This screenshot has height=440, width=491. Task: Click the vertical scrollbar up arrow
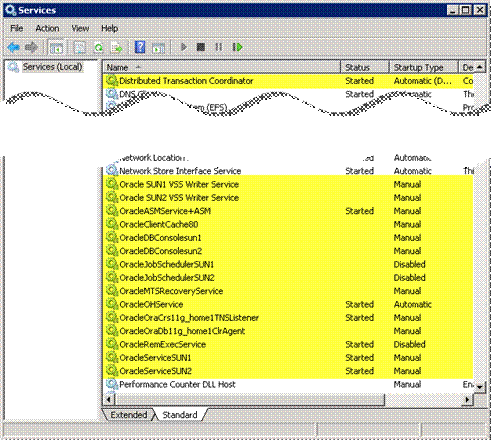pos(479,67)
